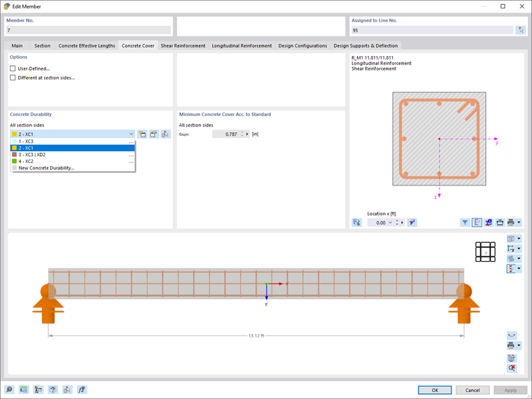Switch to the Main tab
Viewport: 532px width, 399px height.
17,45
